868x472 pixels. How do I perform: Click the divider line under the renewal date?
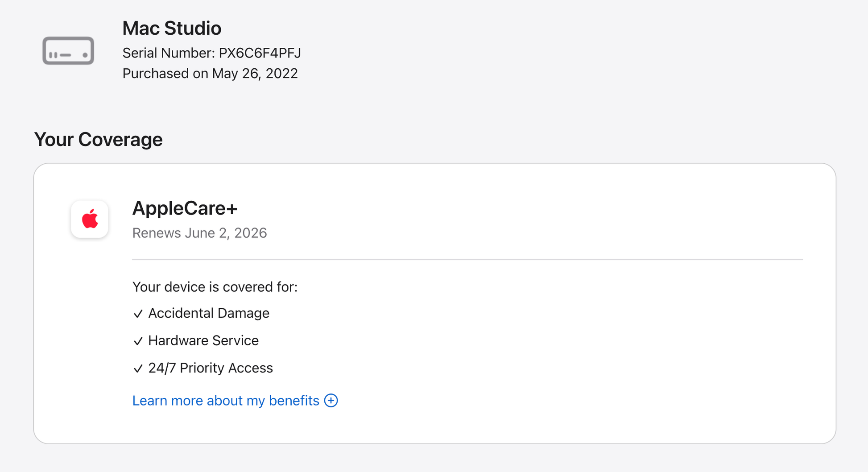pyautogui.click(x=467, y=260)
